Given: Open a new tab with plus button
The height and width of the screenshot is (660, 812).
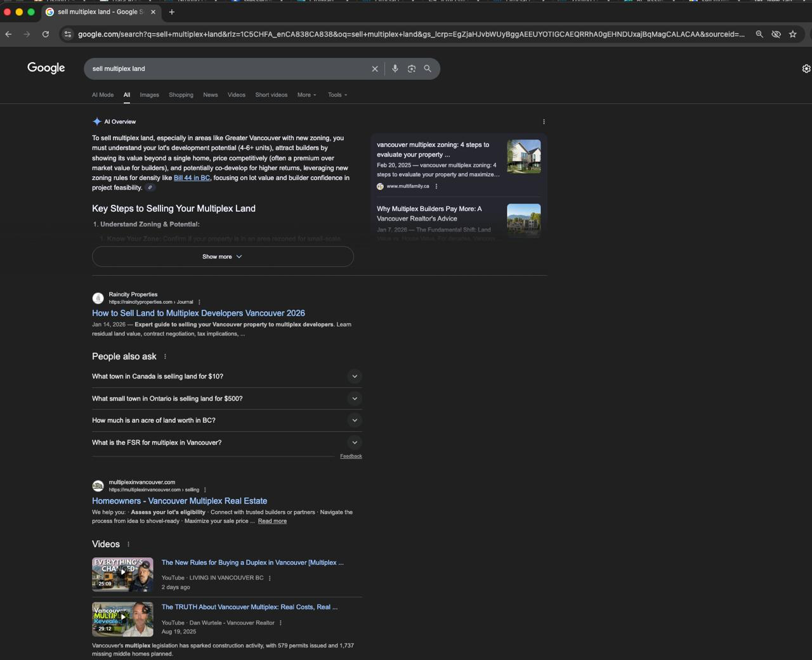Looking at the screenshot, I should 171,12.
